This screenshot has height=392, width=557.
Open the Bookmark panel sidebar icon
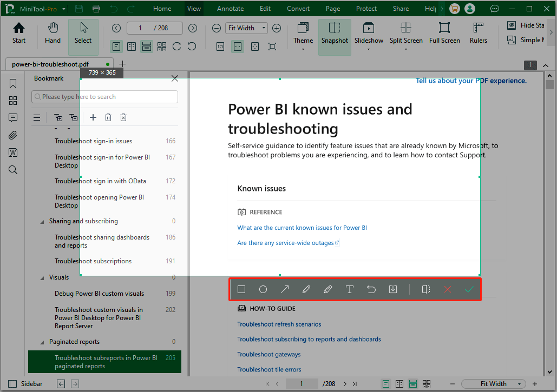coord(13,83)
